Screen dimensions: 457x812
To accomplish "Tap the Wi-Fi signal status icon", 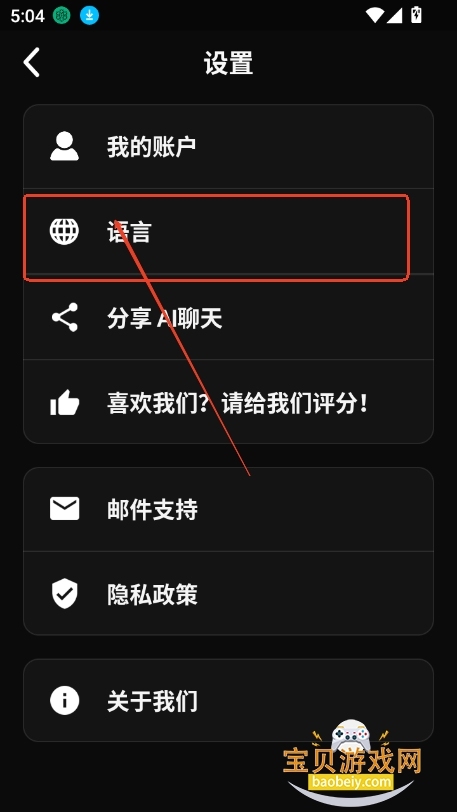I will pos(374,15).
